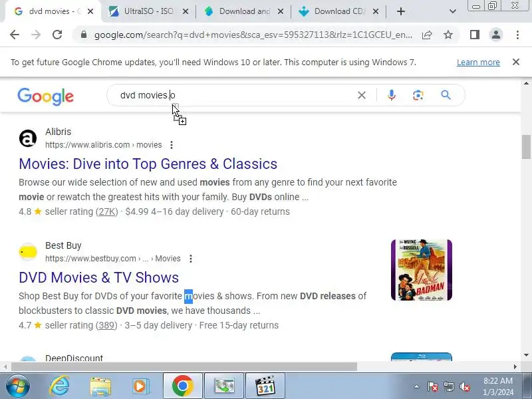Click the horizontal scrollbar right arrow
This screenshot has width=532, height=399.
[x=515, y=367]
